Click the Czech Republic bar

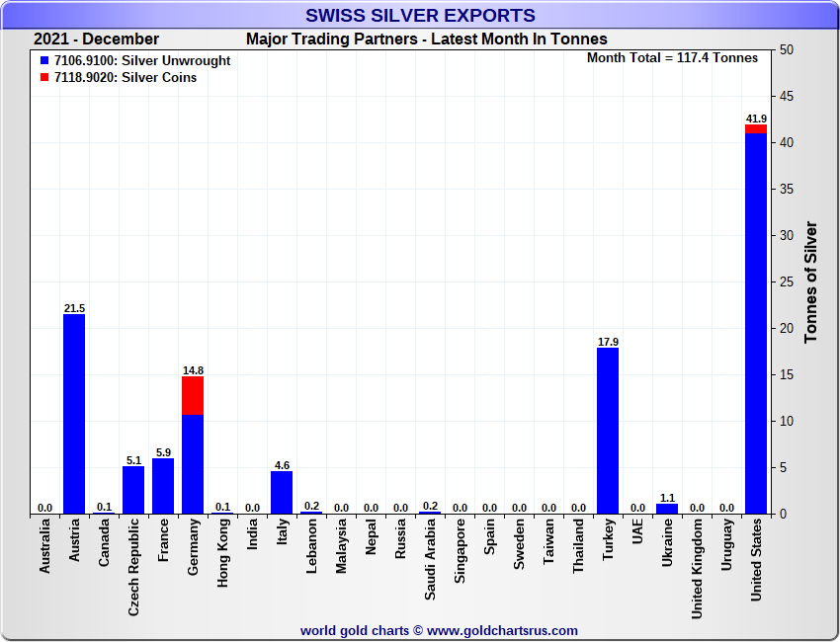pos(133,490)
